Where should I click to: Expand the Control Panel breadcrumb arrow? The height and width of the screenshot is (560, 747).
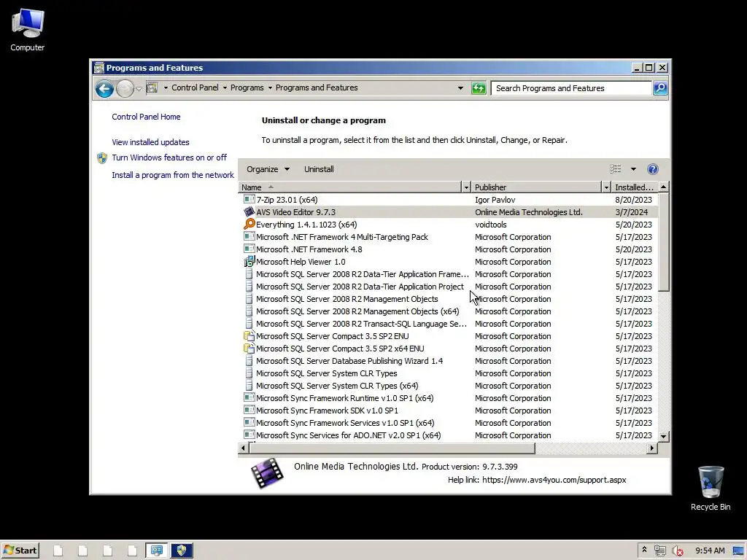[x=225, y=87]
